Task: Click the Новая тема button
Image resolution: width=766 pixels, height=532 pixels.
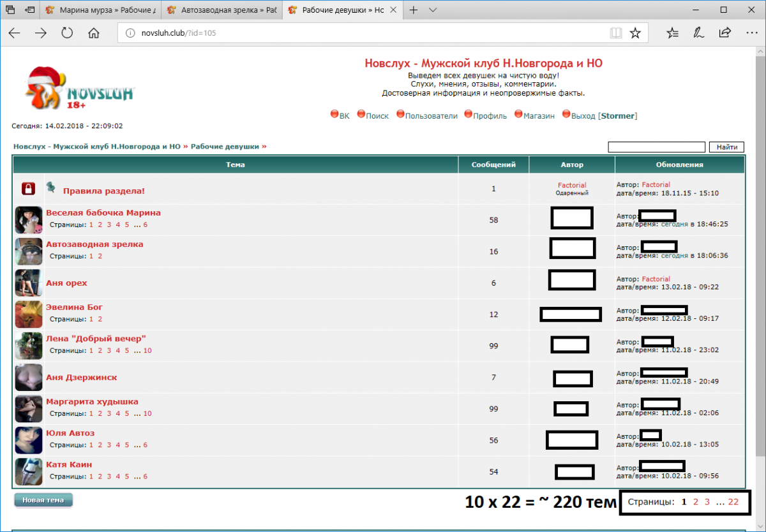Action: point(43,500)
